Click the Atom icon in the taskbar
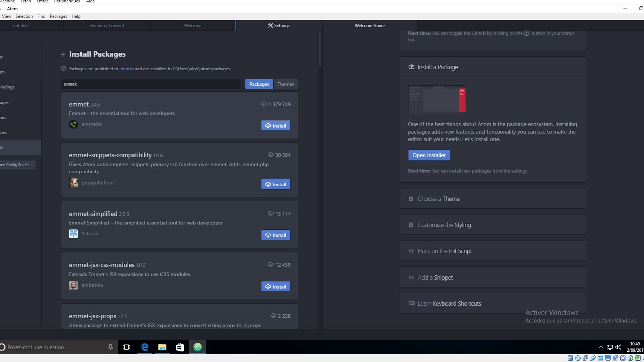Viewport: 644px width, 362px height. point(198,347)
